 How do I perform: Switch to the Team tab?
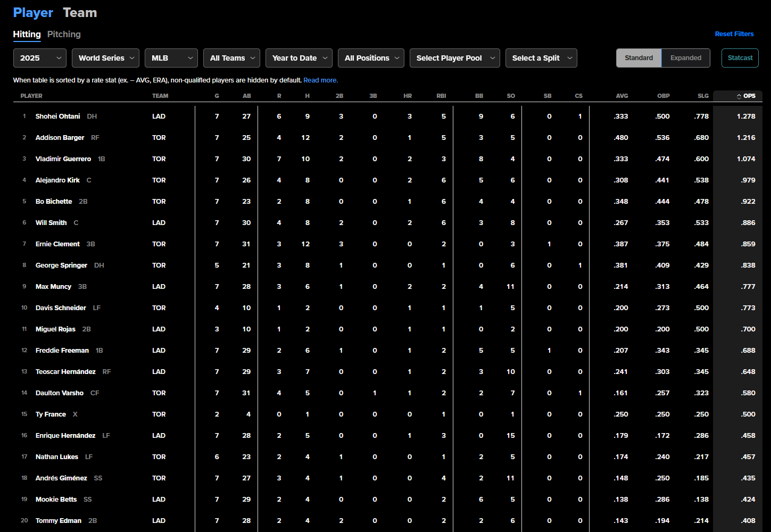click(x=80, y=13)
